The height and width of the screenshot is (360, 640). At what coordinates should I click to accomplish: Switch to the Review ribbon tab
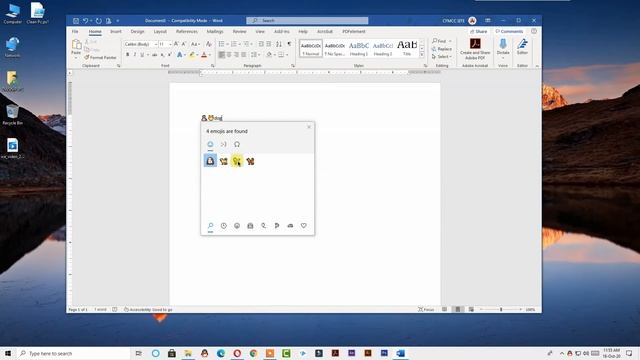240,31
